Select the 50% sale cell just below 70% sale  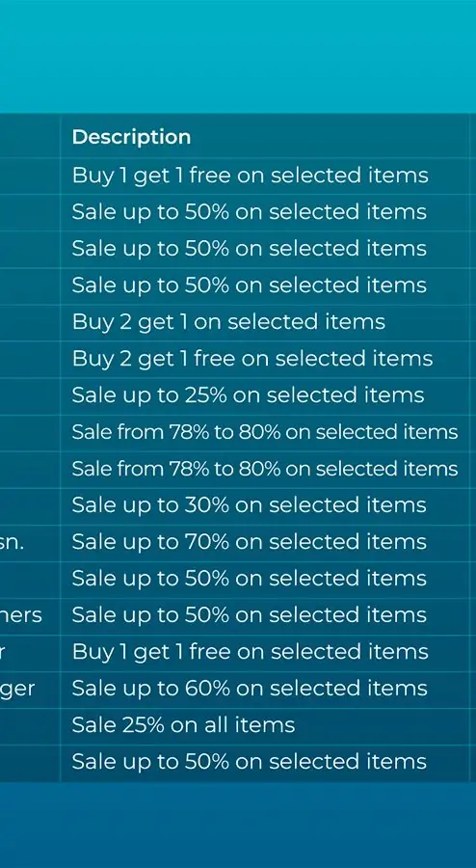pos(265,579)
